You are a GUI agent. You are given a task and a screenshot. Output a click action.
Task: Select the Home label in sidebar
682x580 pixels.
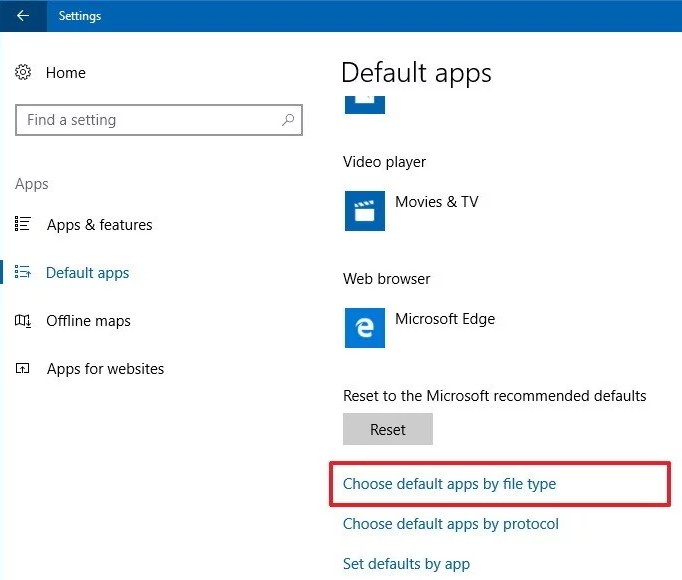coord(66,73)
